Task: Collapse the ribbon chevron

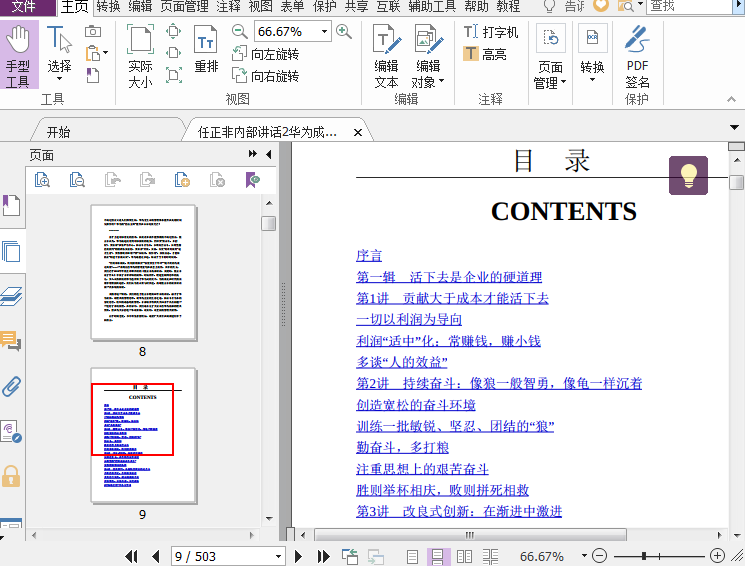Action: pyautogui.click(x=731, y=99)
